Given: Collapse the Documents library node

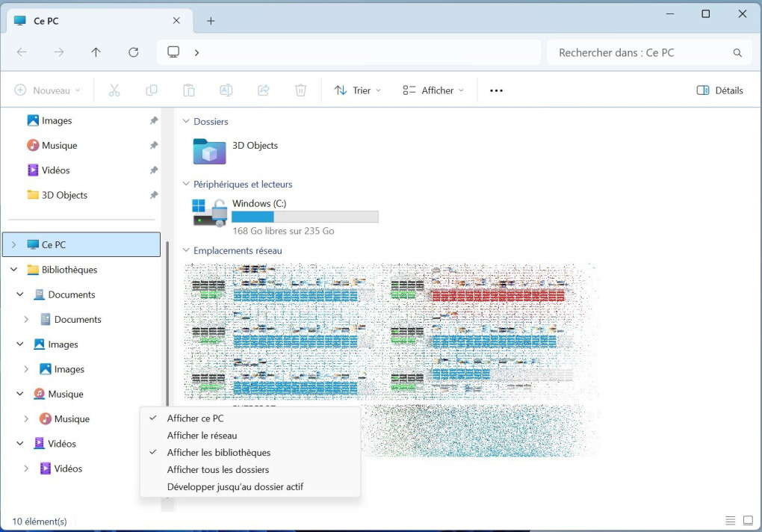Looking at the screenshot, I should (20, 294).
